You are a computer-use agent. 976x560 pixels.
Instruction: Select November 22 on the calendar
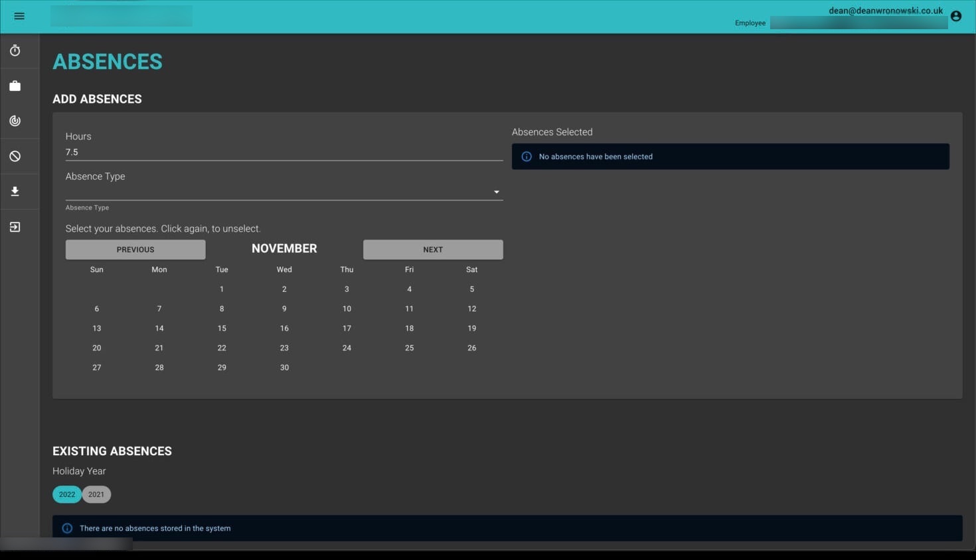(222, 348)
